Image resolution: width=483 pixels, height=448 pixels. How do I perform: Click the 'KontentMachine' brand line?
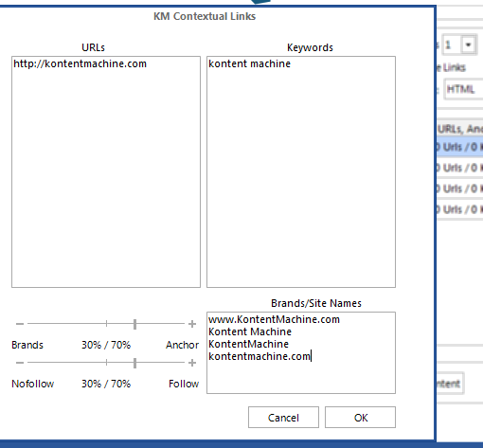[248, 344]
